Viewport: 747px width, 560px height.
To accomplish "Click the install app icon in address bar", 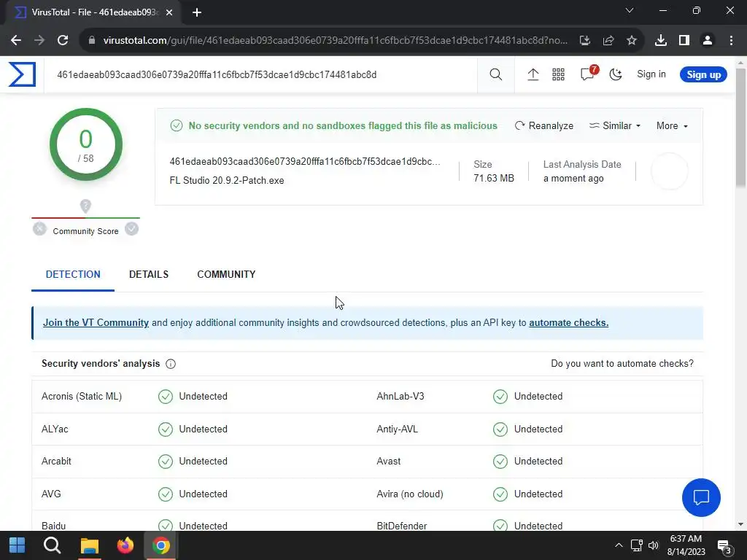I will click(x=585, y=41).
